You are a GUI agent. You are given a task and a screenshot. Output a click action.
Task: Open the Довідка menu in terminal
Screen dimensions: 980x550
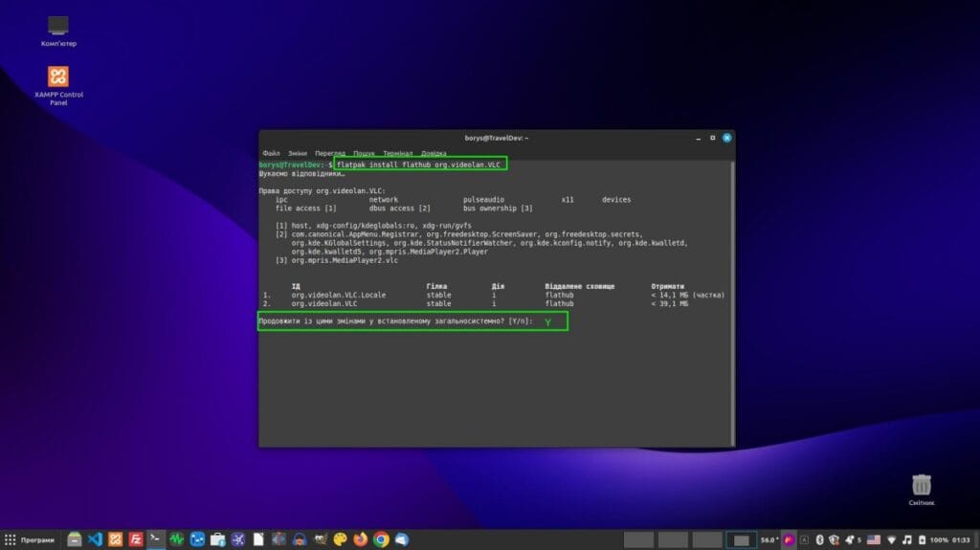point(434,153)
